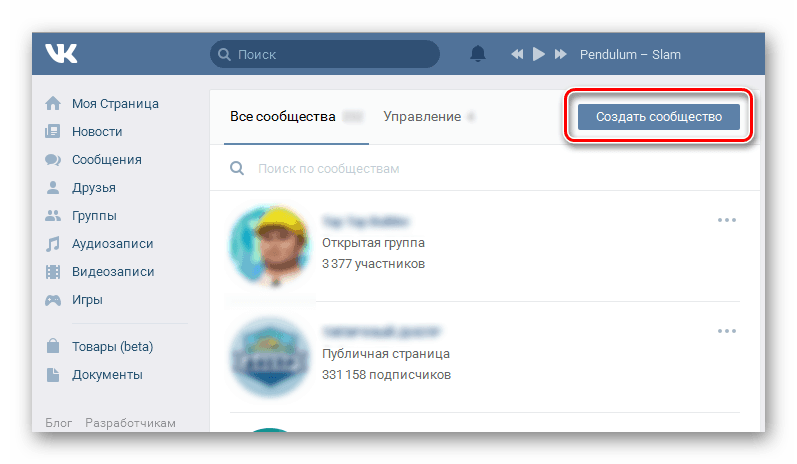The width and height of the screenshot is (797, 464).
Task: Click the magnifier icon in the community search
Action: tap(237, 168)
